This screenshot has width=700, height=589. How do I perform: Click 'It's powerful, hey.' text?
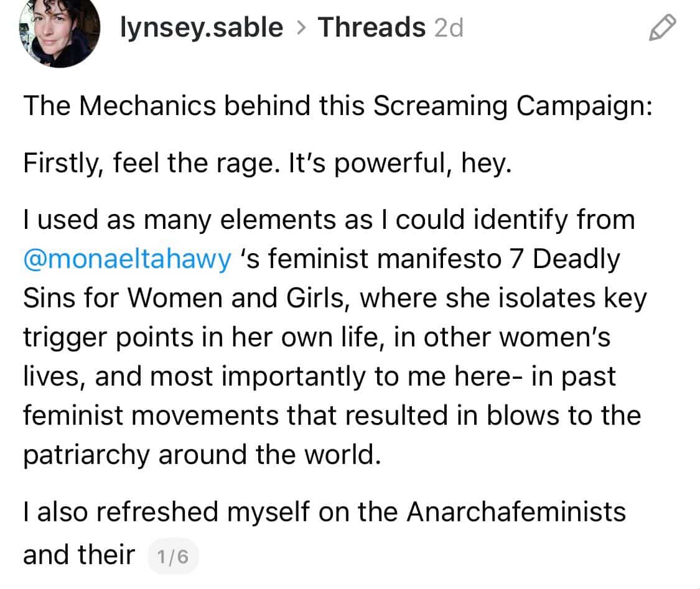pyautogui.click(x=400, y=164)
